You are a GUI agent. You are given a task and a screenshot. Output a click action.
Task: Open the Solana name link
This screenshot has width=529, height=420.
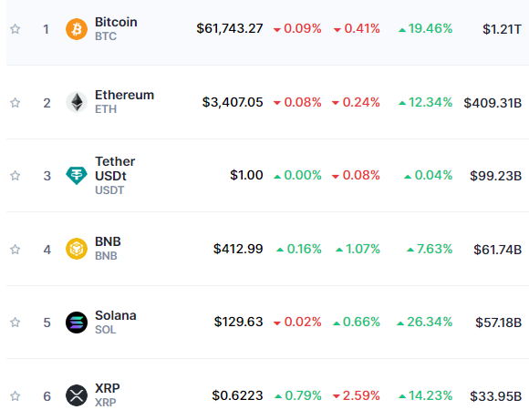point(116,315)
